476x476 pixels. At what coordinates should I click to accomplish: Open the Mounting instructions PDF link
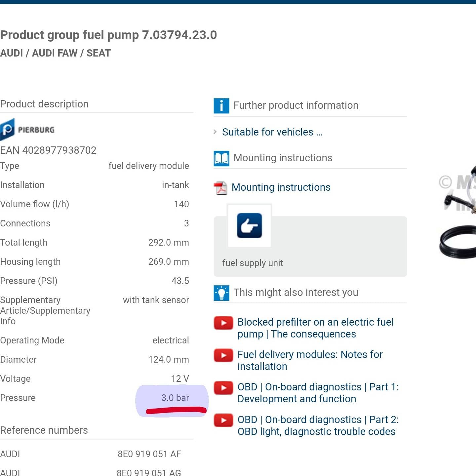pyautogui.click(x=281, y=187)
